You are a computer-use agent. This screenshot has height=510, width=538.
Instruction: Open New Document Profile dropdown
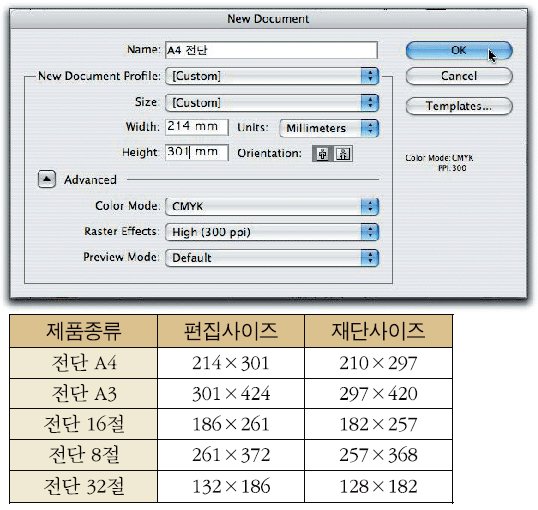point(272,76)
